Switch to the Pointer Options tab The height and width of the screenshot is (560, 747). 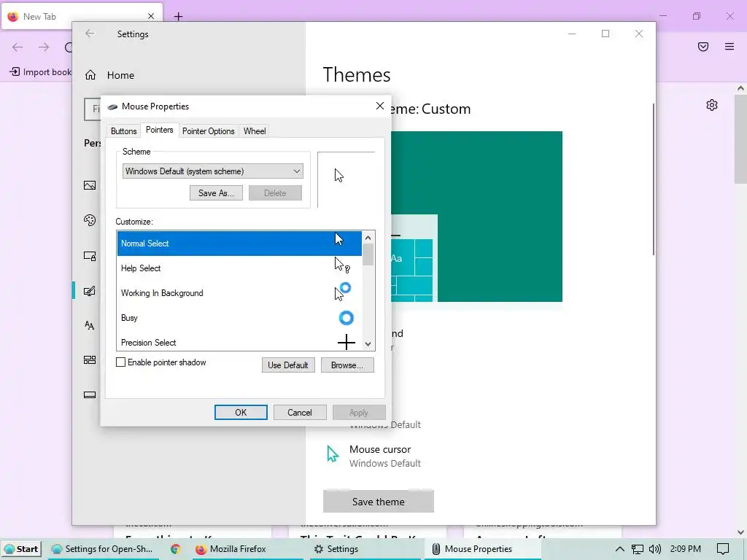pyautogui.click(x=208, y=131)
